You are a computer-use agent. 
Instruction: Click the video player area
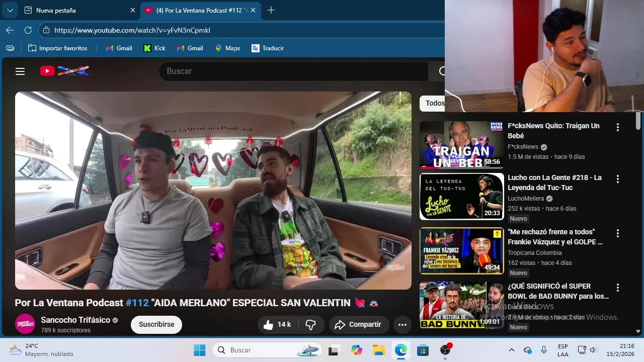[213, 191]
